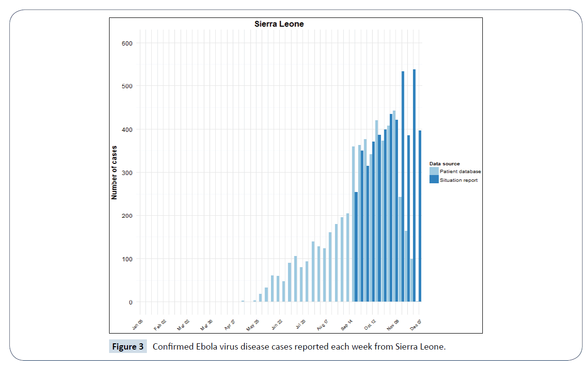Select the "Sep 14" x-axis date label
Image resolution: width=588 pixels, height=368 pixels.
point(346,324)
